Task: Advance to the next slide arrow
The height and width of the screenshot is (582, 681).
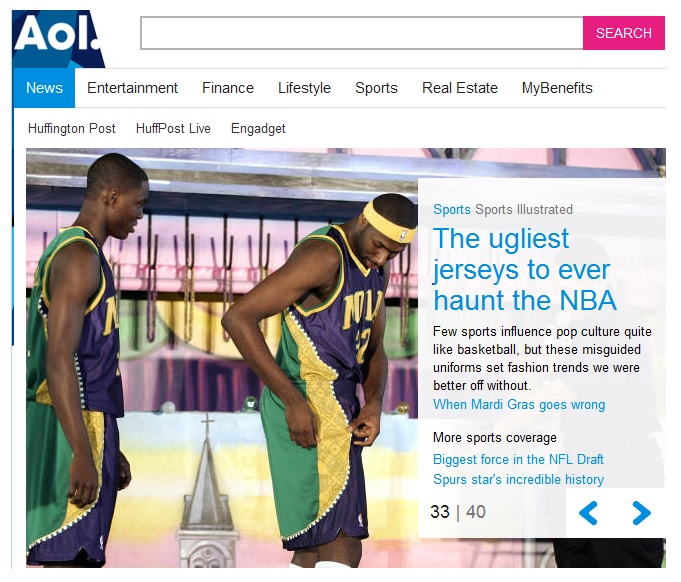Action: click(x=641, y=513)
